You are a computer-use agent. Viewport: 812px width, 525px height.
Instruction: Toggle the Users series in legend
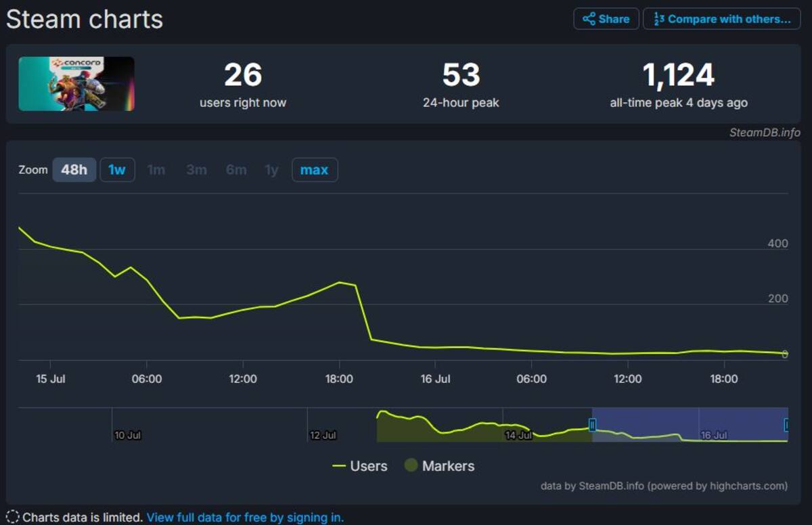coord(360,466)
